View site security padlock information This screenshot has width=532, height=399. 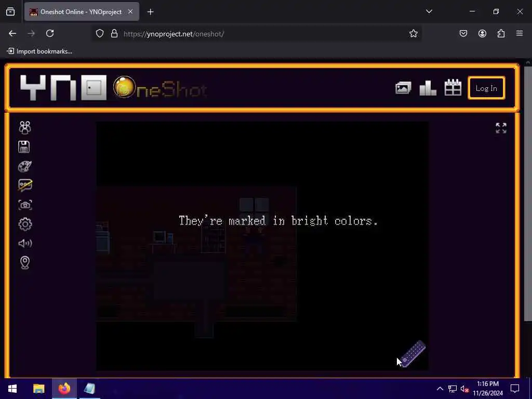click(114, 34)
